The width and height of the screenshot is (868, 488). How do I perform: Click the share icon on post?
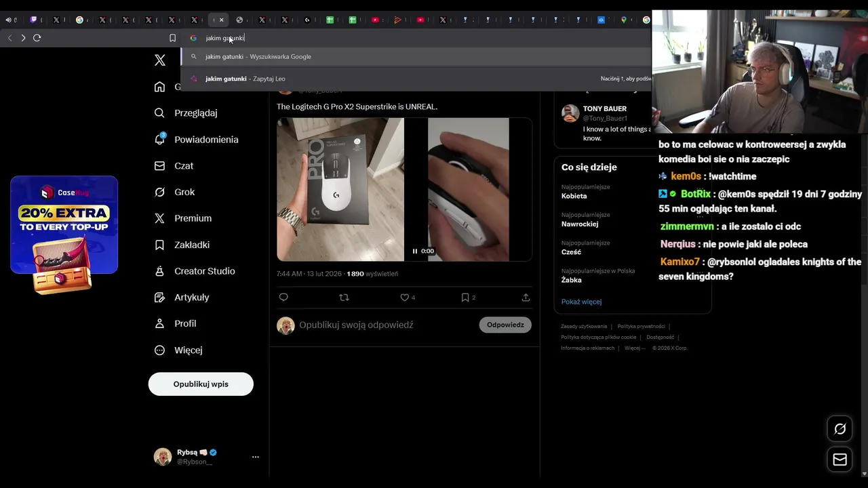click(x=526, y=298)
